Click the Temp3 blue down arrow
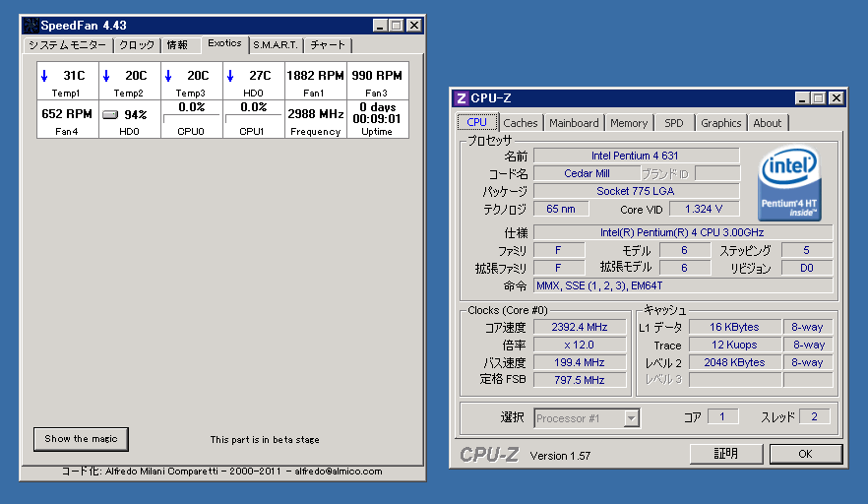 (x=169, y=76)
